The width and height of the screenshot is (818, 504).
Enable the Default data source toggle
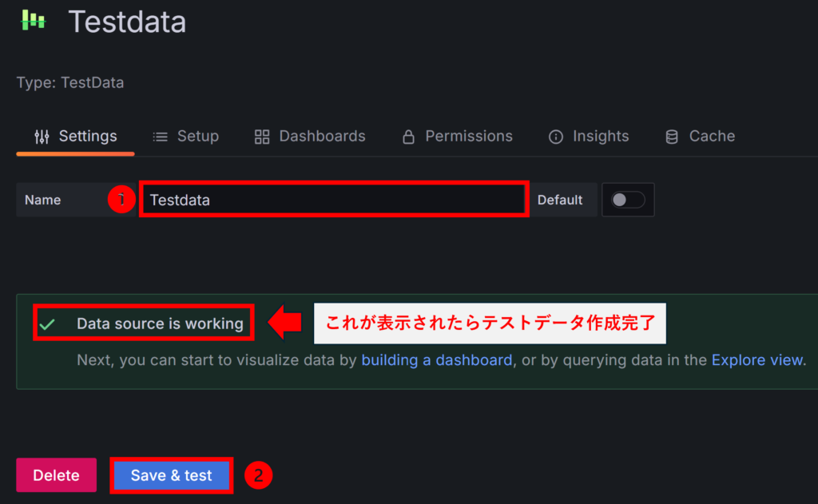(628, 200)
